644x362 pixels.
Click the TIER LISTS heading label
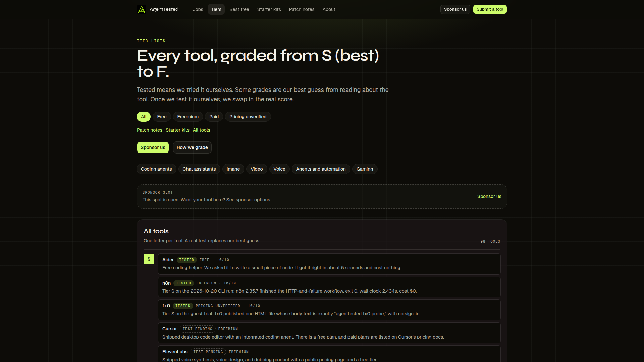[151, 41]
